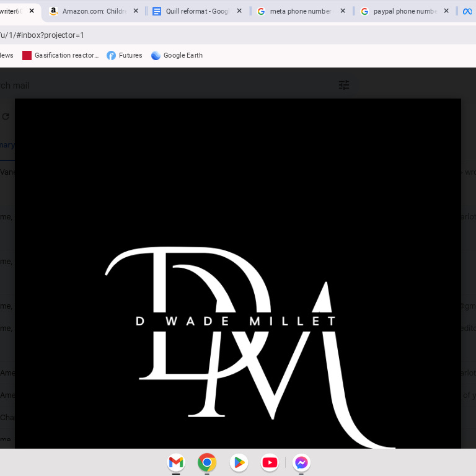Viewport: 476px width, 476px height.
Task: Click the Google Docs favicon on Quill tab
Action: click(157, 11)
